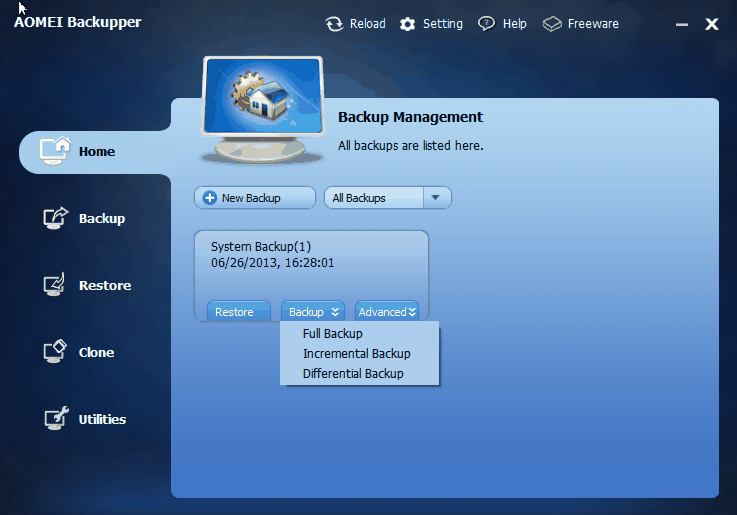Create a New Backup
This screenshot has height=515, width=737.
(255, 198)
